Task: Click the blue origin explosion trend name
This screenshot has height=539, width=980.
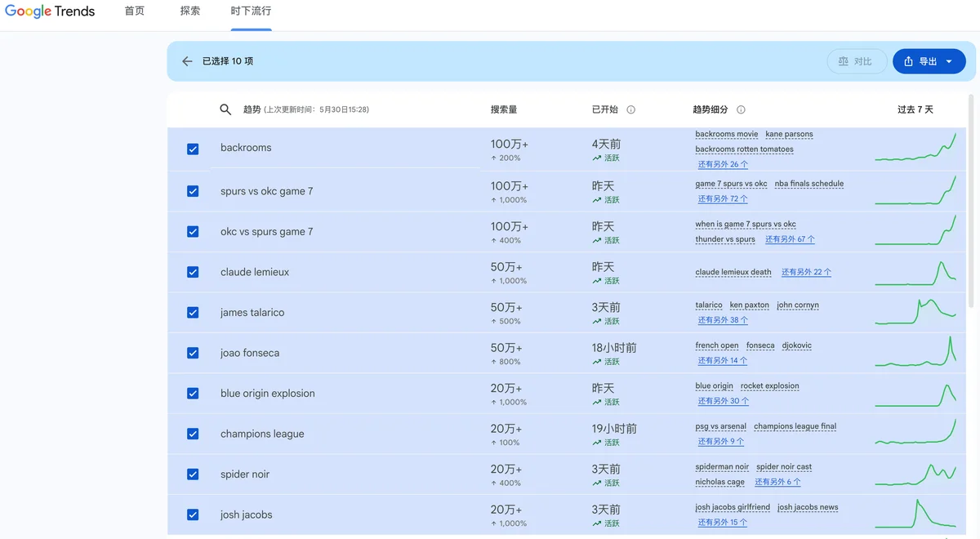Action: 267,394
